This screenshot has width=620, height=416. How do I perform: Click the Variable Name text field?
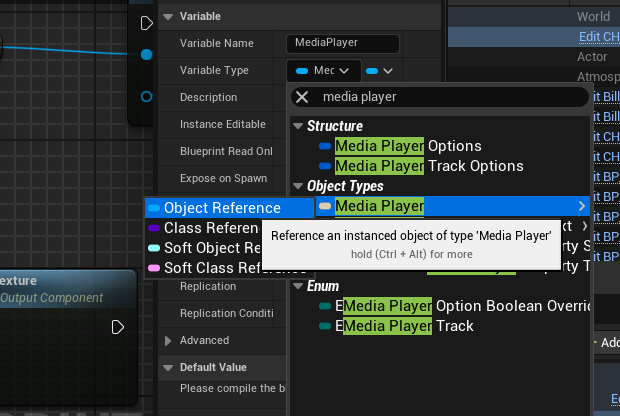click(x=342, y=44)
